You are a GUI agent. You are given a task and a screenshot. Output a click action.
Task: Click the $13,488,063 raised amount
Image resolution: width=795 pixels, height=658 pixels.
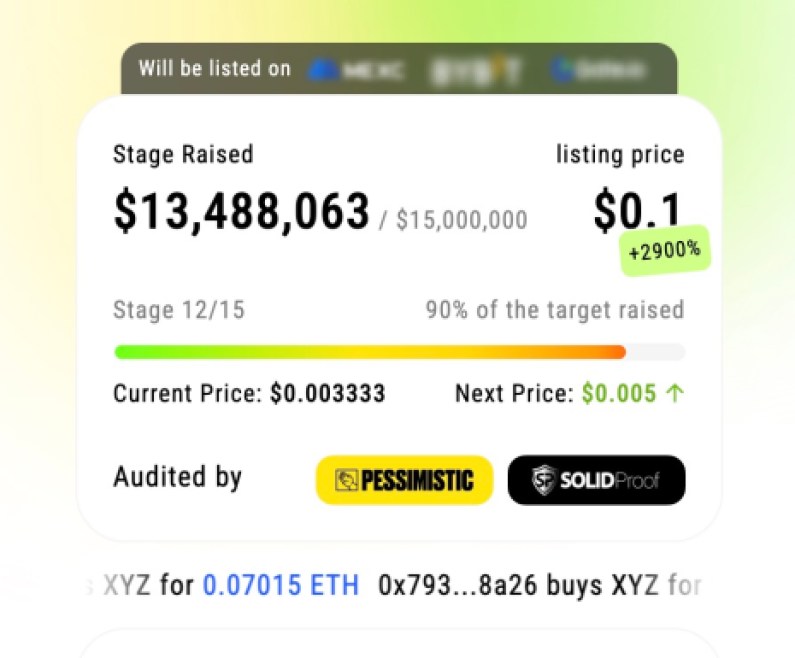tap(241, 212)
